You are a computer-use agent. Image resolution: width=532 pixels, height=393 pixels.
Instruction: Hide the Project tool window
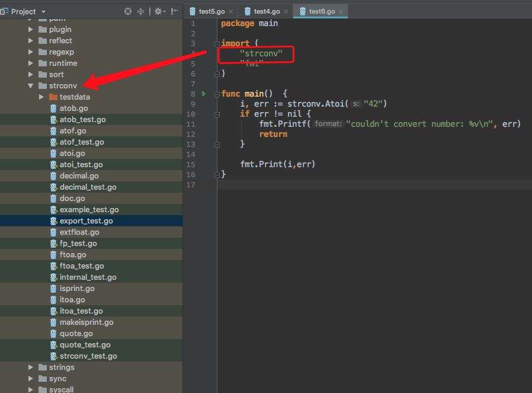[x=174, y=11]
